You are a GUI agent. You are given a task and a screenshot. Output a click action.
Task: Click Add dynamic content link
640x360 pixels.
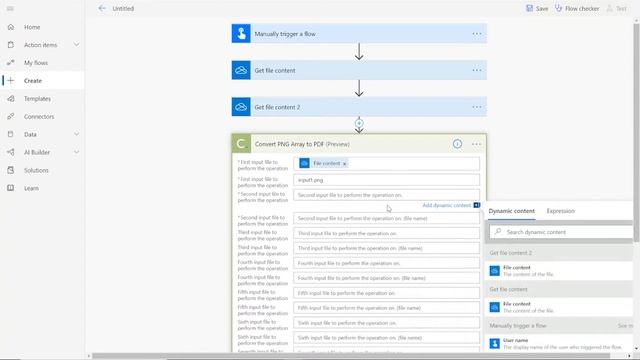coord(447,205)
